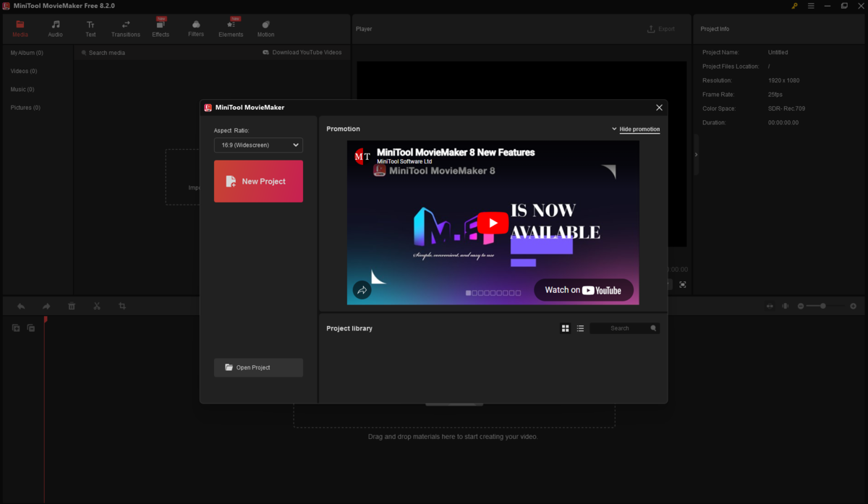Screen dimensions: 868x504
Task: Click the Open Project button
Action: coord(258,367)
